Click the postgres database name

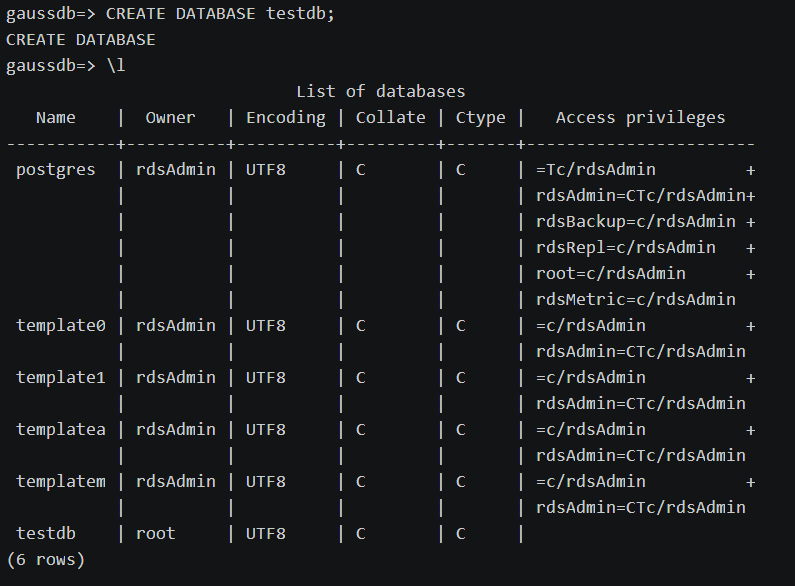pyautogui.click(x=56, y=169)
